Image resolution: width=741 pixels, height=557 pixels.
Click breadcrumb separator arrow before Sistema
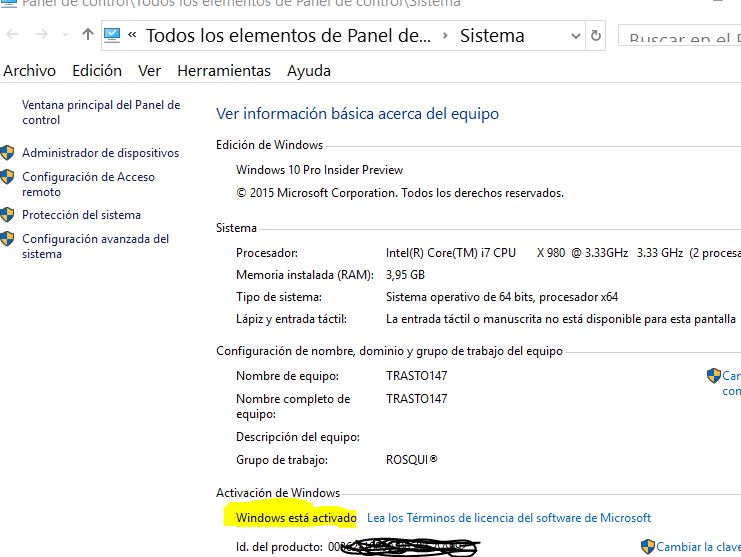tap(445, 36)
